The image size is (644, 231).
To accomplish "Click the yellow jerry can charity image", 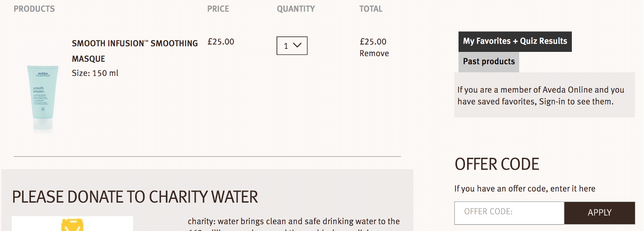I will pos(72,224).
